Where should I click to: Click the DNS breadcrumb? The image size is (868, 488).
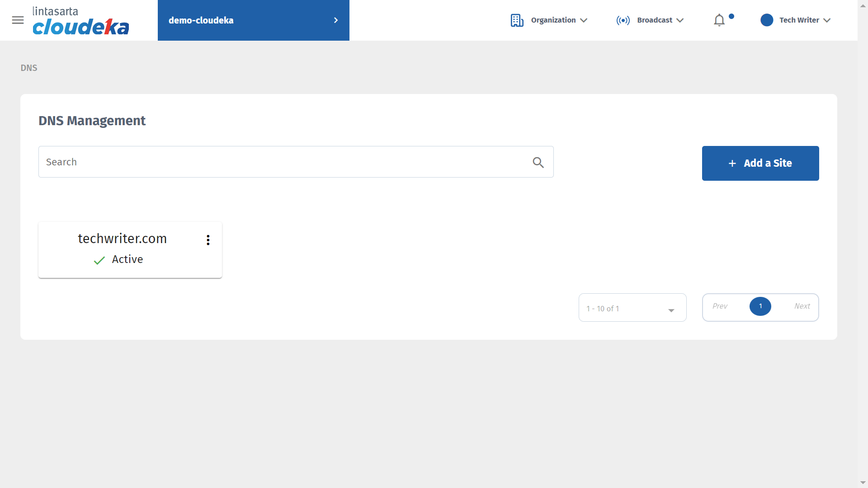click(29, 68)
